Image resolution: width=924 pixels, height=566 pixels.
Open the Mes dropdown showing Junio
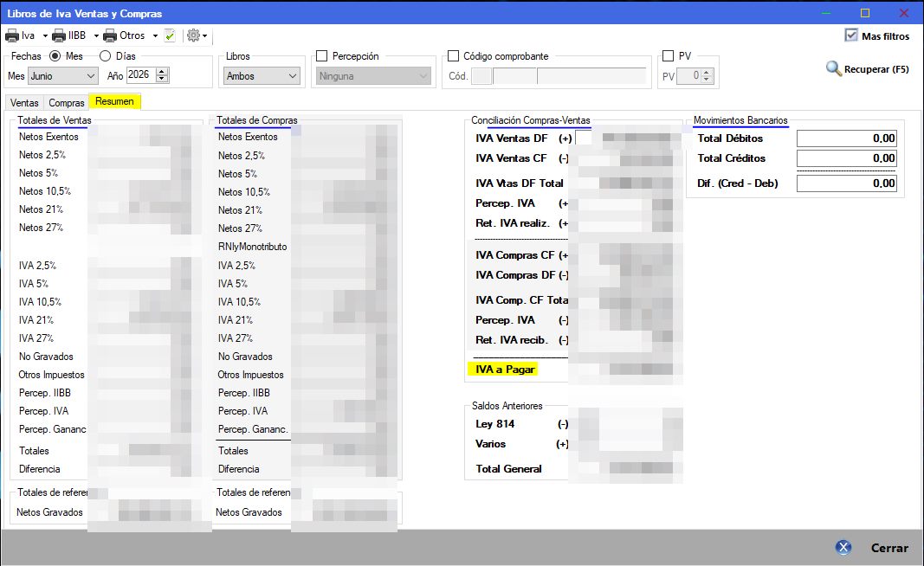click(x=62, y=76)
